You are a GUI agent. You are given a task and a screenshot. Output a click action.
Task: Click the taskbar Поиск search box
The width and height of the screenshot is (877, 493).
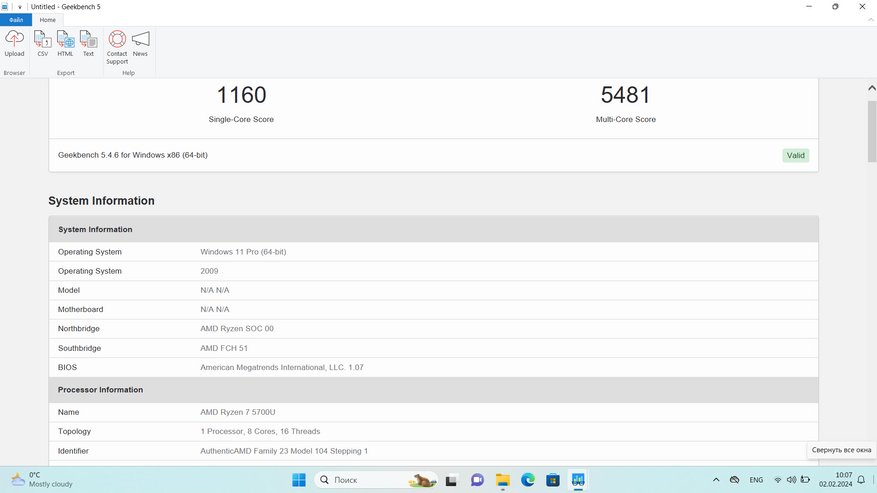376,480
